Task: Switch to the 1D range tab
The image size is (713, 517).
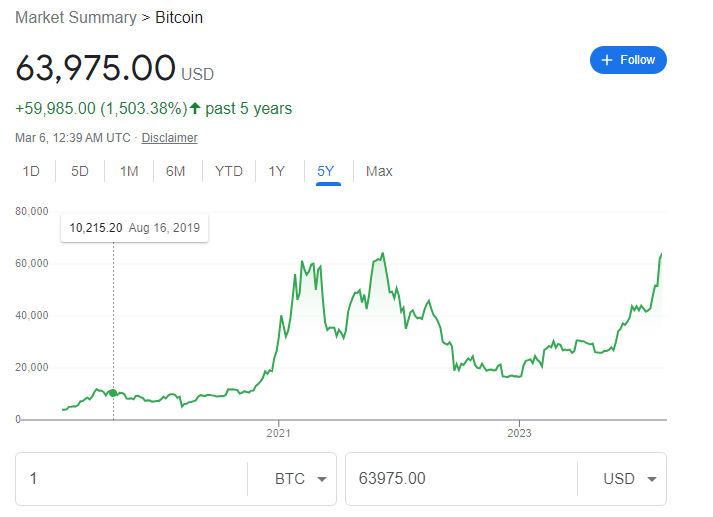Action: tap(31, 171)
